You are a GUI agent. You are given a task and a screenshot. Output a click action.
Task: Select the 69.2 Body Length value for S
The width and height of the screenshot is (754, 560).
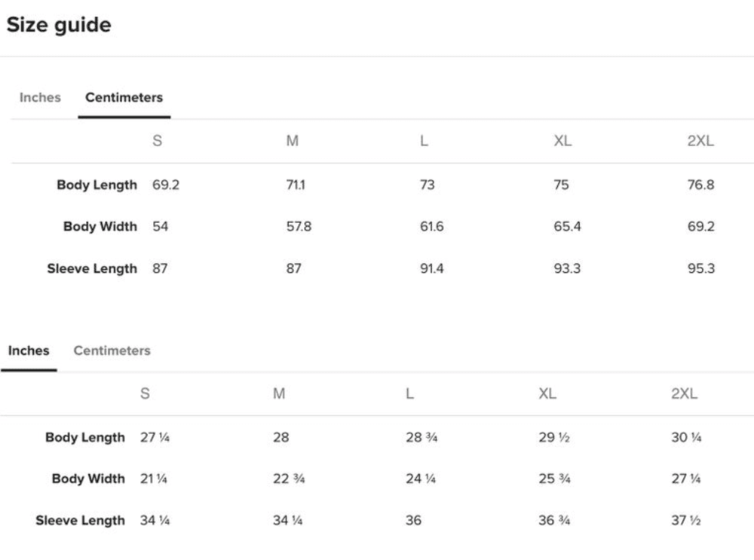166,185
